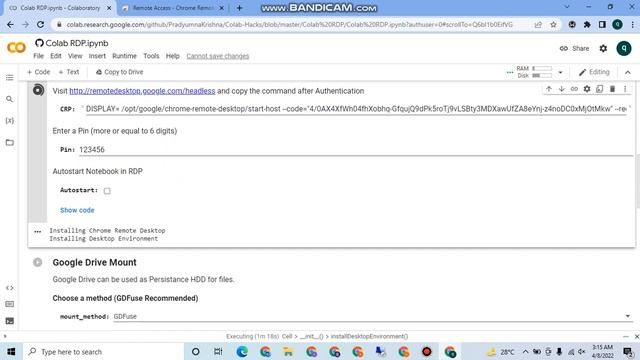
Task: Move cell up arrow
Action: [x=549, y=89]
